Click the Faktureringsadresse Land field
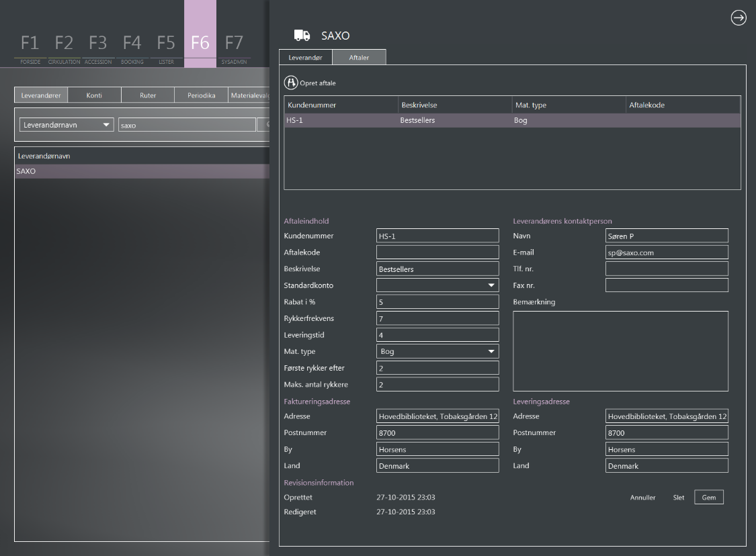Viewport: 756px width, 556px height. pos(437,465)
